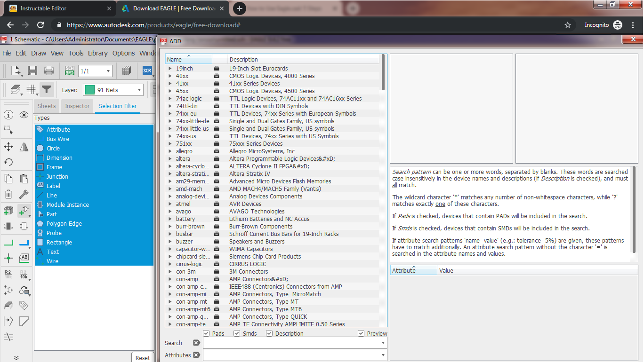The image size is (644, 362).
Task: Clear the Attributes field with X
Action: coord(197,355)
